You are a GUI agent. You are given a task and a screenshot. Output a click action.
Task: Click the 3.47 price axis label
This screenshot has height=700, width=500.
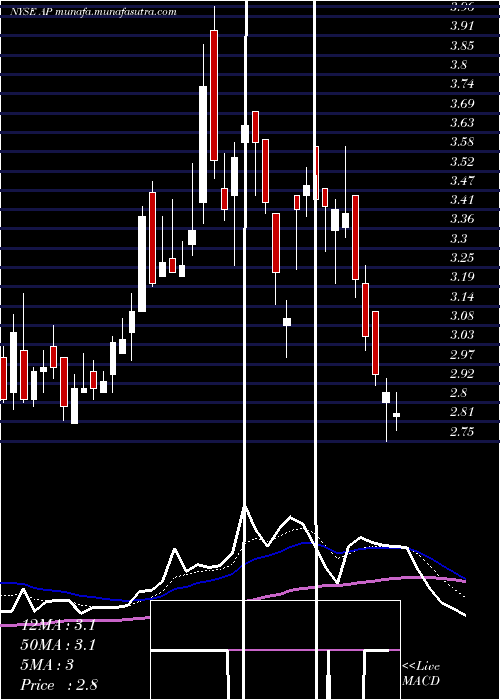(x=461, y=181)
